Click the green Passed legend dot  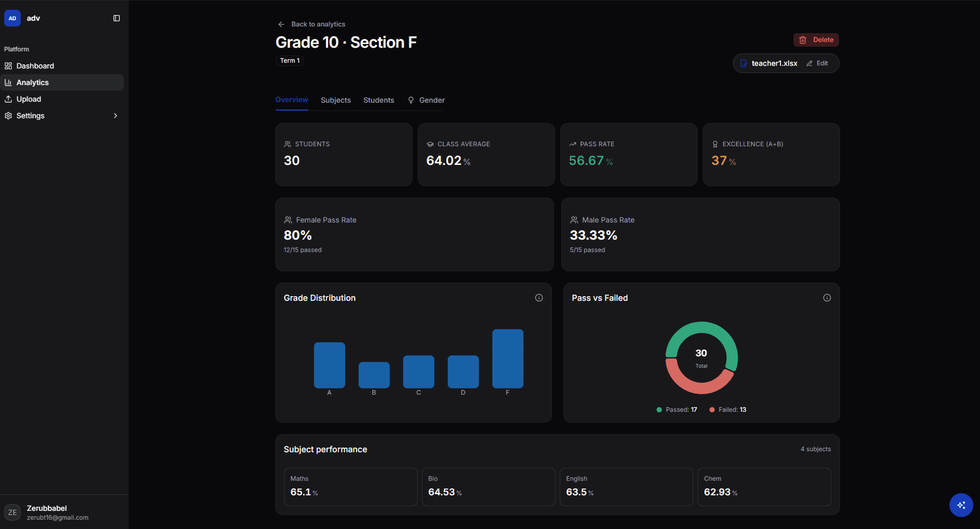(659, 410)
